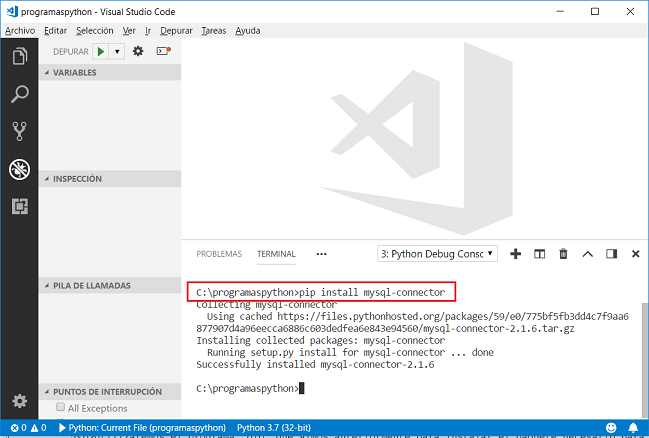Viewport: 649px width, 438px height.
Task: Open the Depurar menu
Action: click(x=176, y=31)
